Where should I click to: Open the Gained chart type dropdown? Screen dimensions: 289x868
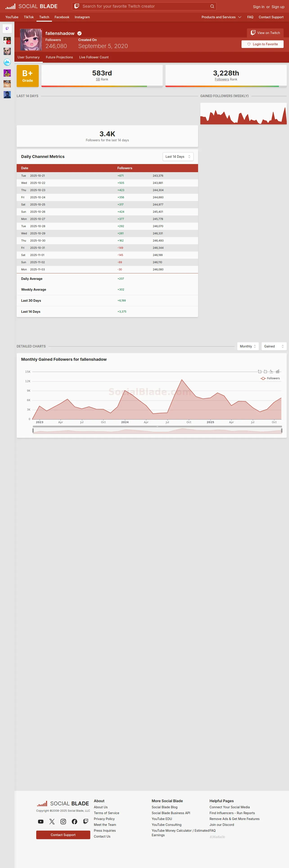[274, 346]
